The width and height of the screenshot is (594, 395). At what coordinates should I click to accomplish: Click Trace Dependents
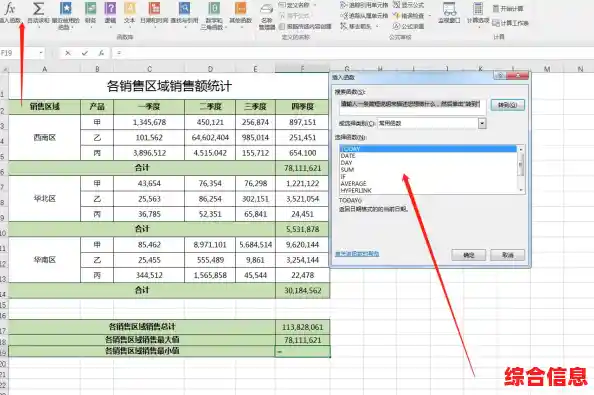[364, 16]
